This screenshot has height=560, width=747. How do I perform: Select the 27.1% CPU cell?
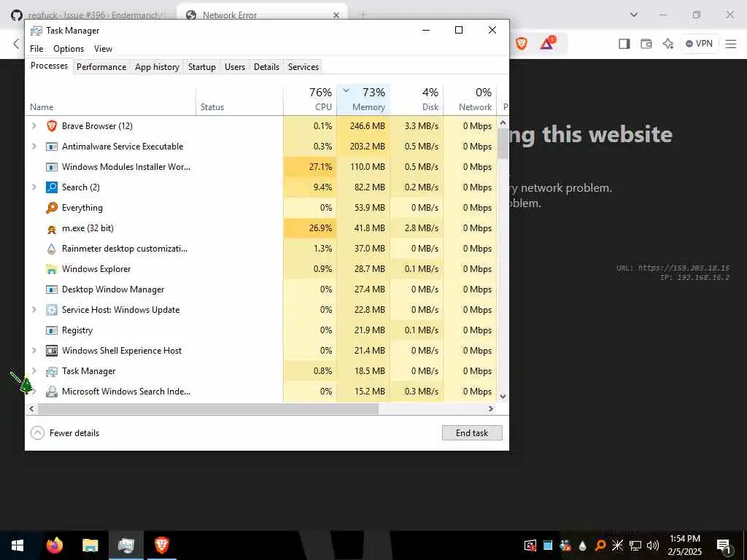coord(310,167)
